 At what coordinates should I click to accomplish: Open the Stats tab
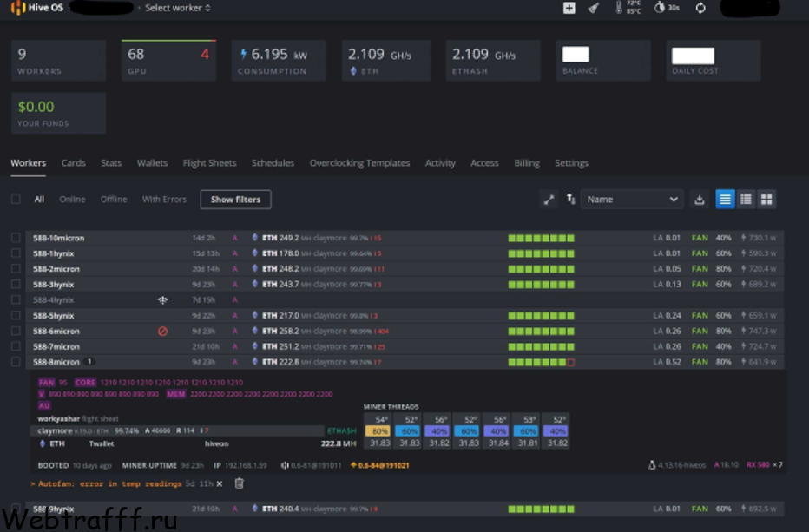pyautogui.click(x=111, y=163)
